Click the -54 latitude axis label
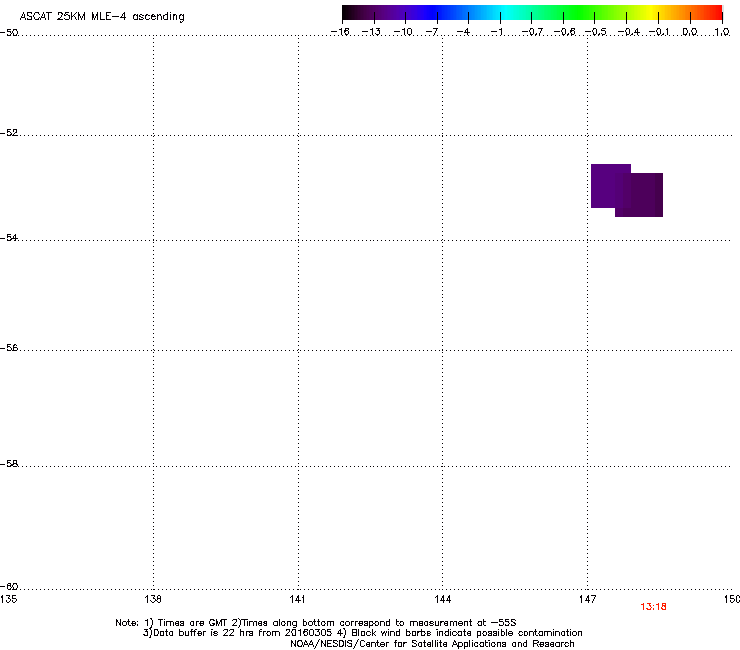740x650 pixels. pyautogui.click(x=9, y=237)
